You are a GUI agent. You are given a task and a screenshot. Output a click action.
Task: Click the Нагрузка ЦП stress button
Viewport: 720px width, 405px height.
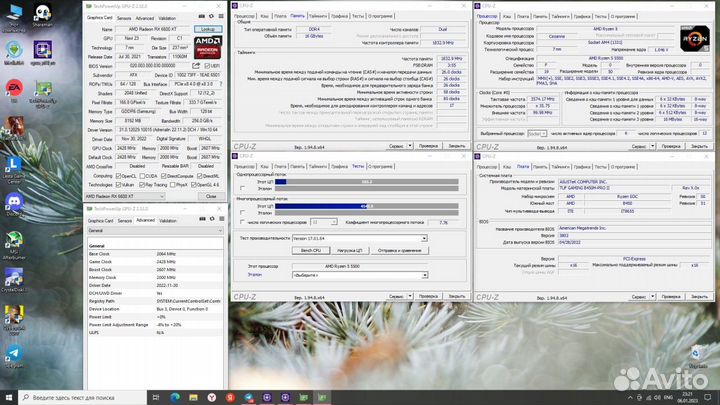point(350,250)
